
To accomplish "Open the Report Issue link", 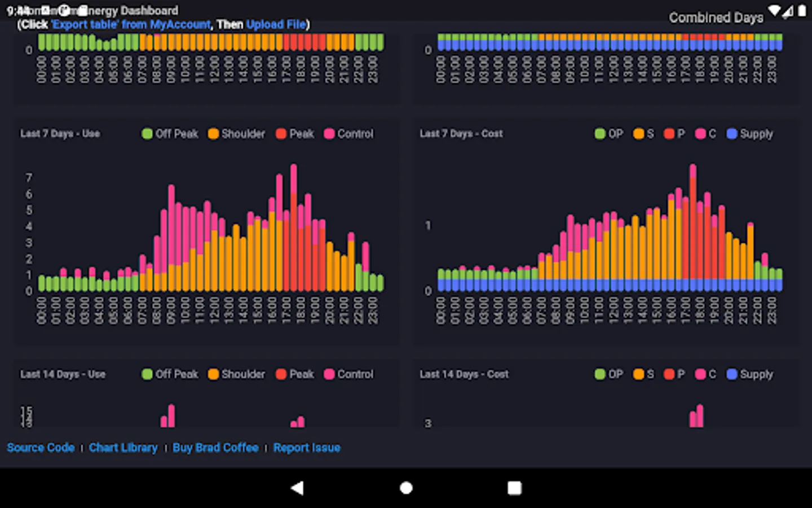I will point(307,448).
